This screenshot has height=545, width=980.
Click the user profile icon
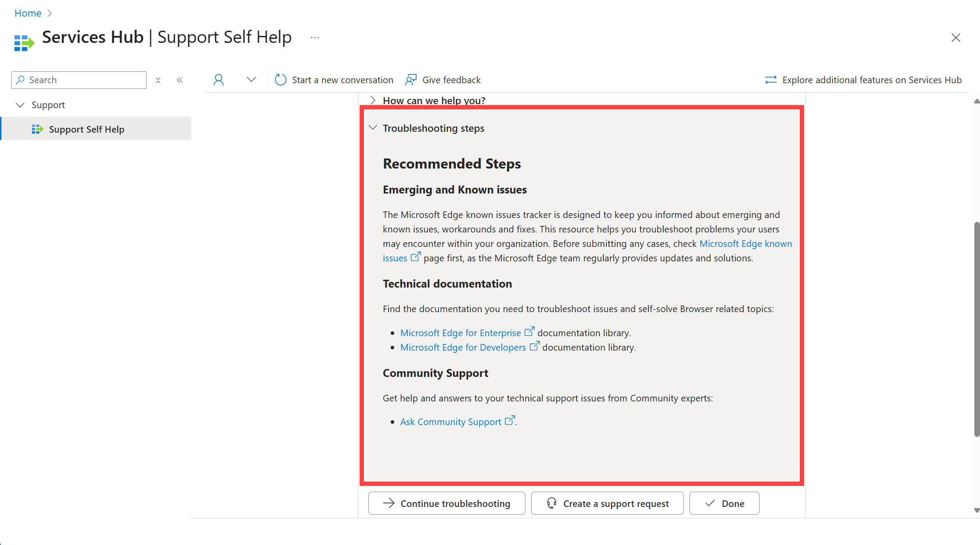[219, 79]
